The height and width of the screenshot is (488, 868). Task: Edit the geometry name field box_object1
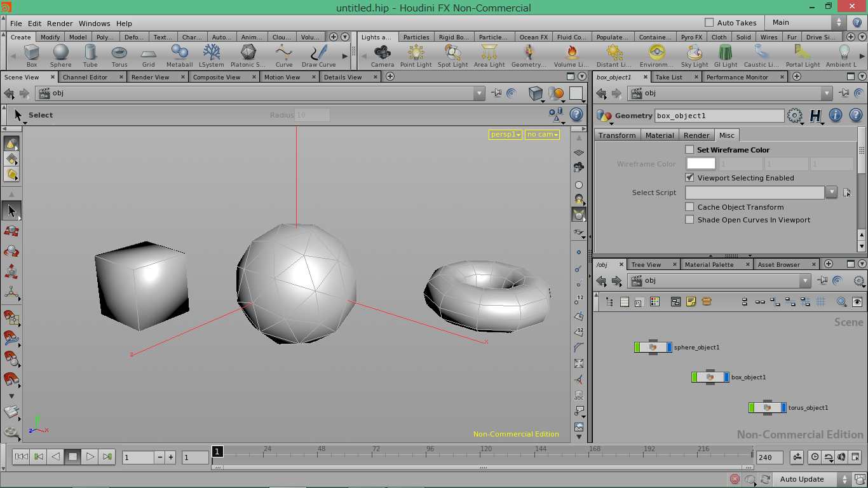(719, 116)
